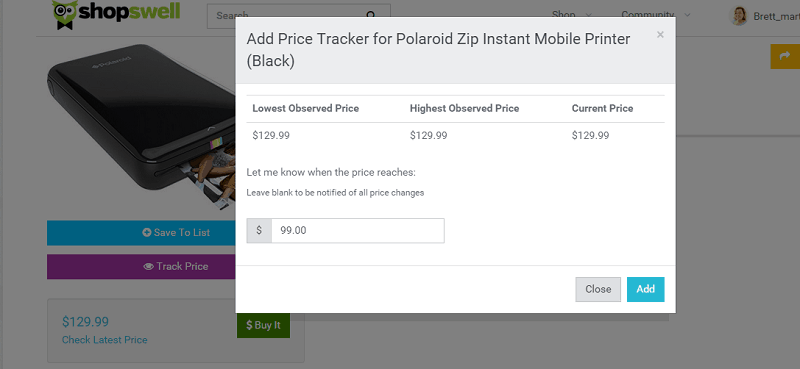Click the orange share arrow icon

785,56
